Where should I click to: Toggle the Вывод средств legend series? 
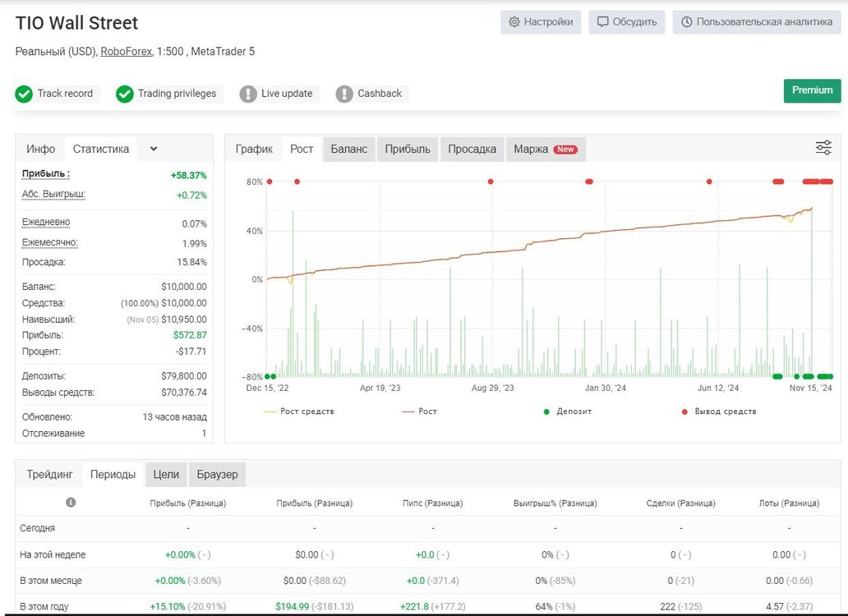click(718, 411)
